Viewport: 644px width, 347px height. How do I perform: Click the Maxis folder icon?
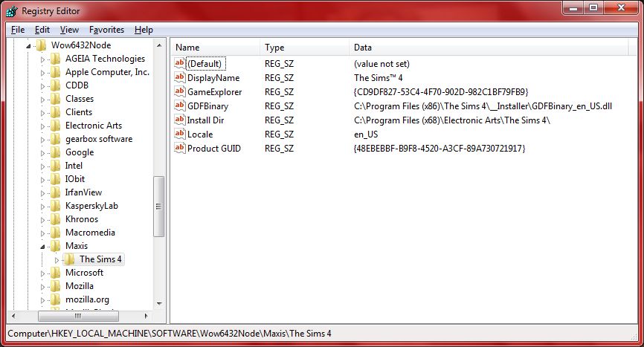[56, 246]
